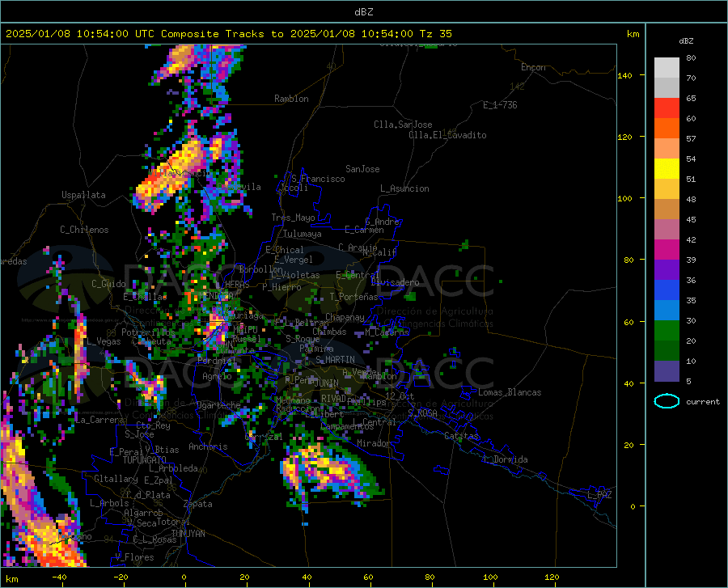The image size is (728, 588).
Task: Click the '140' tick on vertical km axis
Action: click(624, 75)
